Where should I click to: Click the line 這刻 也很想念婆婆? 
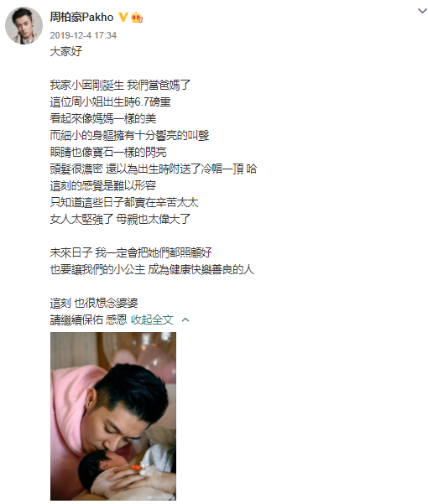94,303
